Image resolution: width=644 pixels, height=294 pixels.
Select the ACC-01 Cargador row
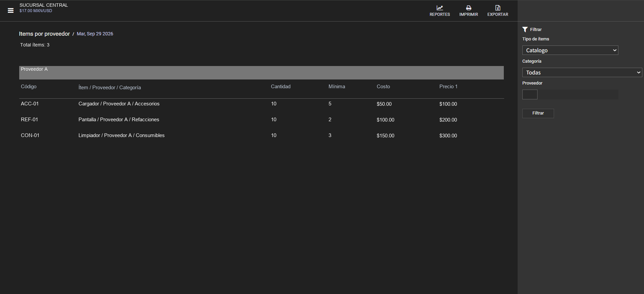click(x=262, y=104)
